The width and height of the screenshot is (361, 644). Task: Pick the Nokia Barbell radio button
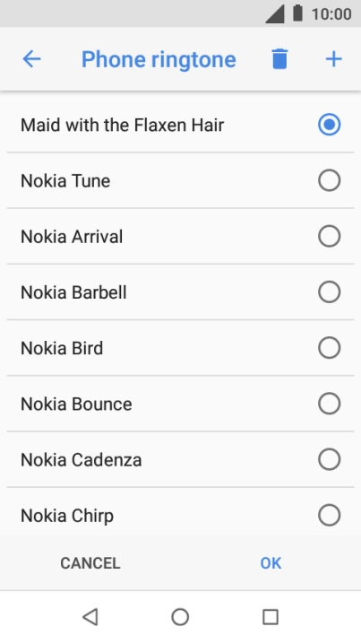(x=329, y=292)
